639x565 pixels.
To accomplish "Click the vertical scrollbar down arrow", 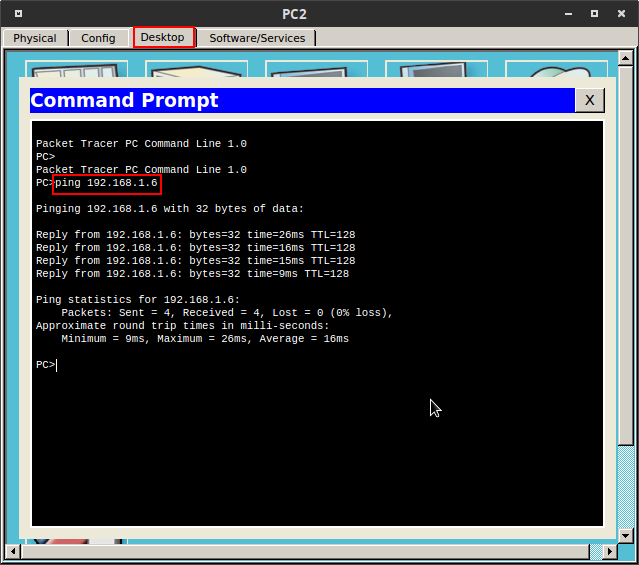I will 625,535.
